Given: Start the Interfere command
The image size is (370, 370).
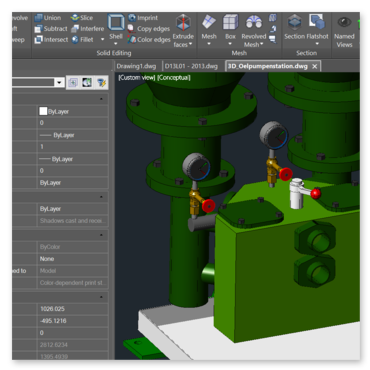Looking at the screenshot, I should [x=87, y=29].
